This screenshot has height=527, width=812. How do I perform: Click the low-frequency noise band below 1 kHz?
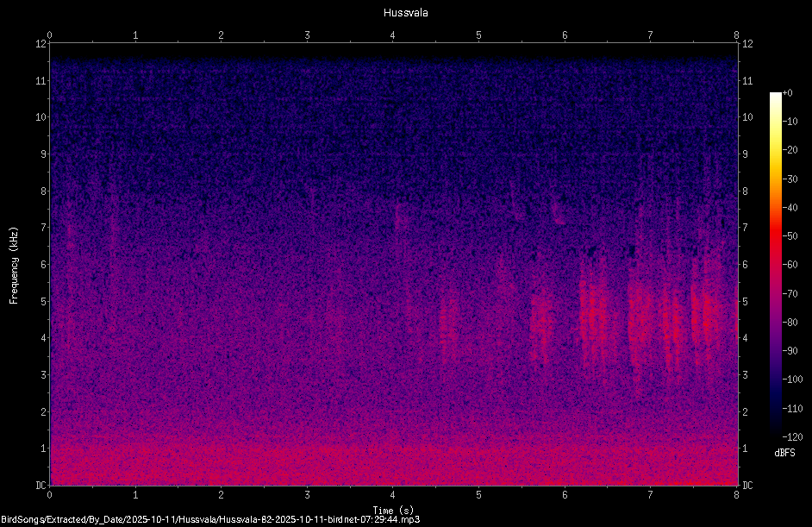(393, 464)
